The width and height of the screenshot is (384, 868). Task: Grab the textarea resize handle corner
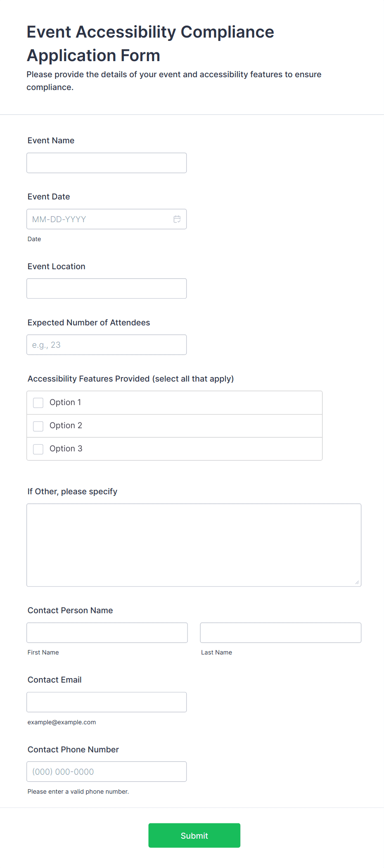pyautogui.click(x=357, y=582)
